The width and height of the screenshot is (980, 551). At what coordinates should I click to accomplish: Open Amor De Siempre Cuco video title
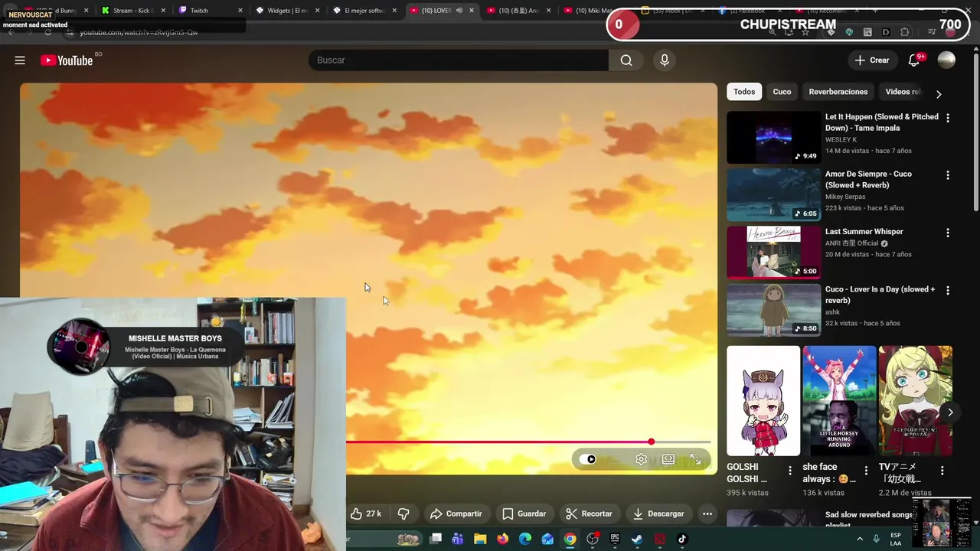tap(868, 179)
